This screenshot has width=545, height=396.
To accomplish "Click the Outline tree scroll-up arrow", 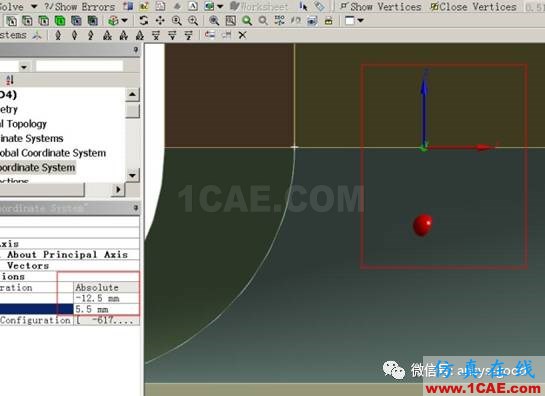I will click(132, 94).
